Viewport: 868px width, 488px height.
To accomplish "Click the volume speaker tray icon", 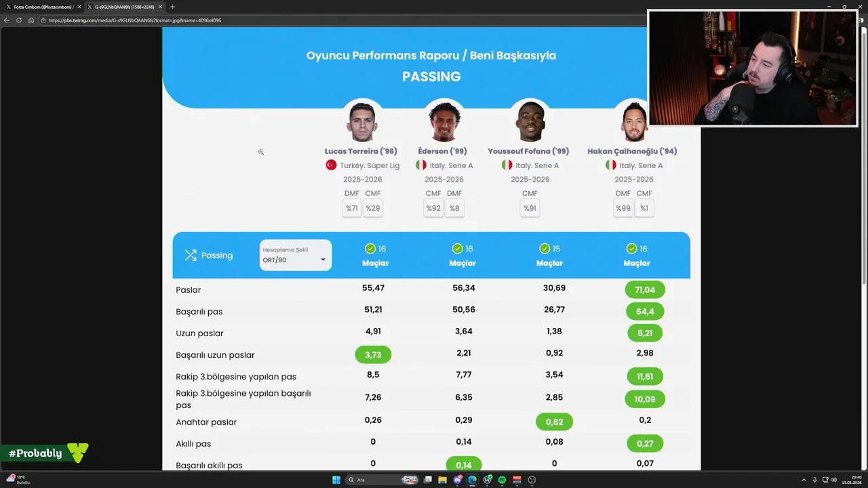I will click(833, 480).
